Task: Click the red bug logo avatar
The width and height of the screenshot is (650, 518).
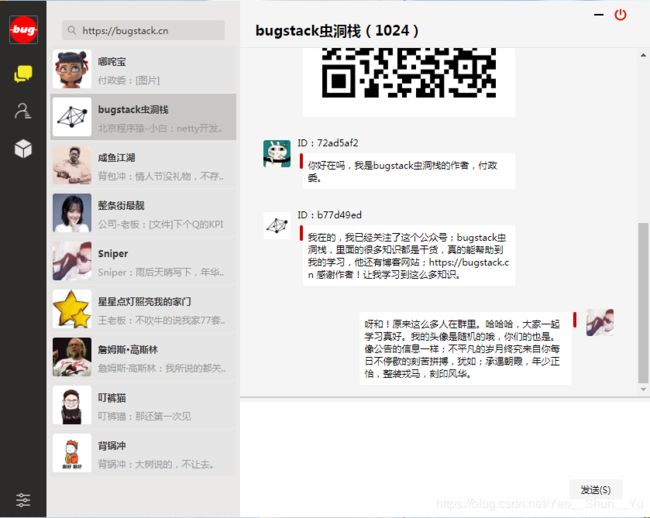Action: click(x=23, y=29)
